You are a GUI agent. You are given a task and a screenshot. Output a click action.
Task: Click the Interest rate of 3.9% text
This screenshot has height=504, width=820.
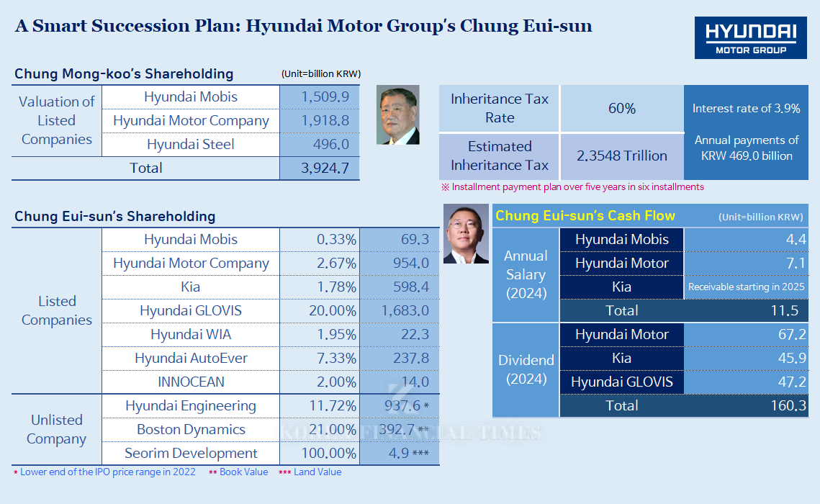click(746, 109)
